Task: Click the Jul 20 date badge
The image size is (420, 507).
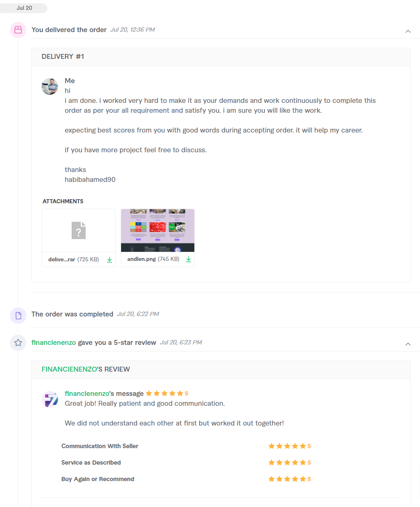Action: point(24,8)
